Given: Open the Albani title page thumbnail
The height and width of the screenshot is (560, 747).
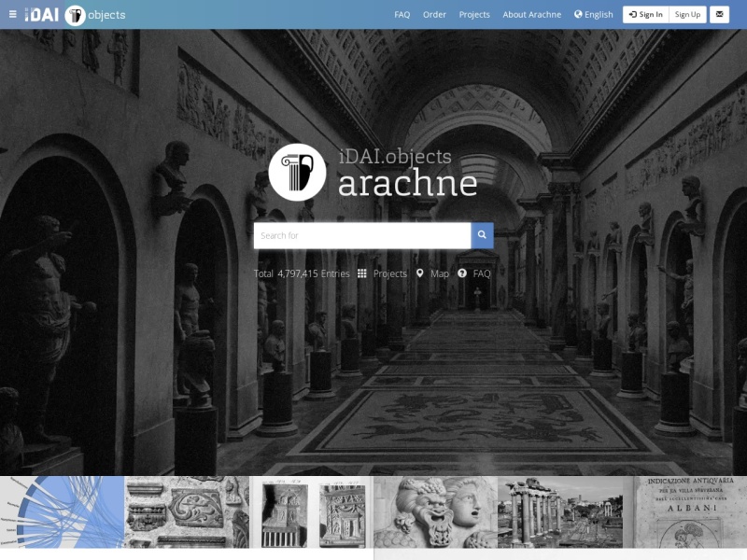Looking at the screenshot, I should coord(684,511).
